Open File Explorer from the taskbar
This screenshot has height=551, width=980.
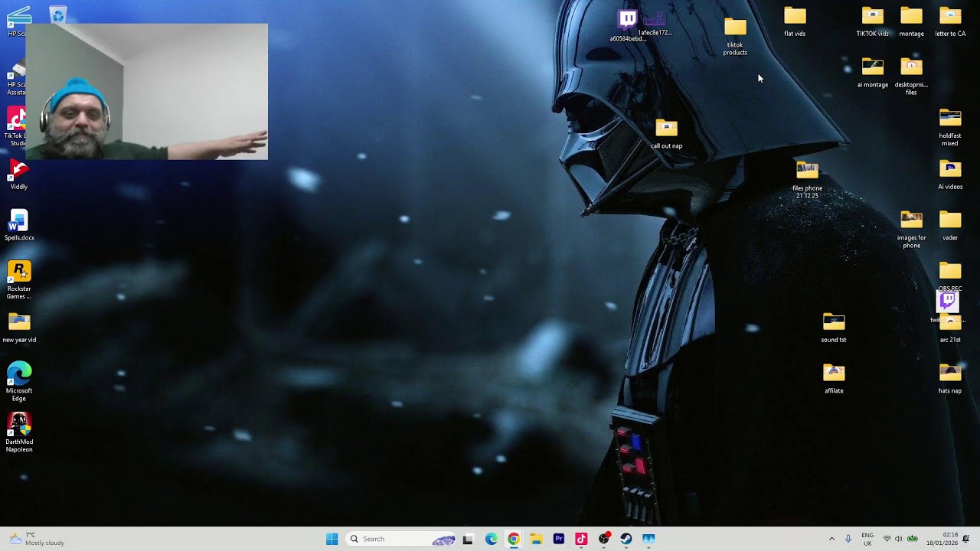(536, 539)
